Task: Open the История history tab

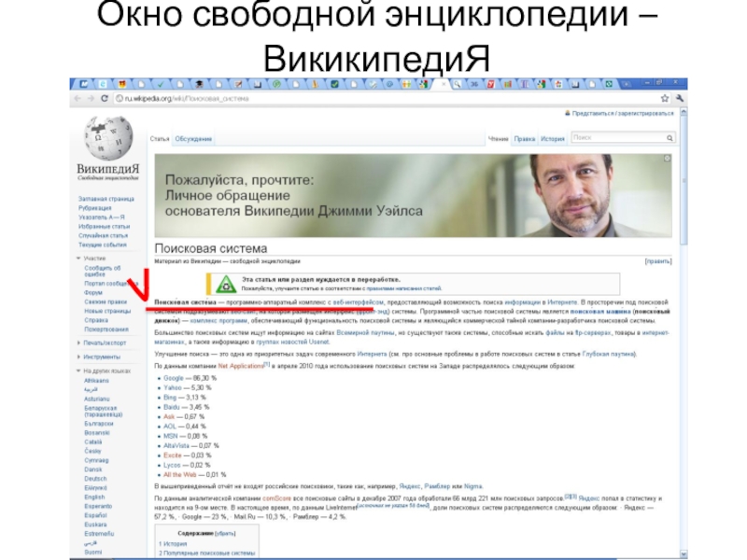Action: point(552,139)
